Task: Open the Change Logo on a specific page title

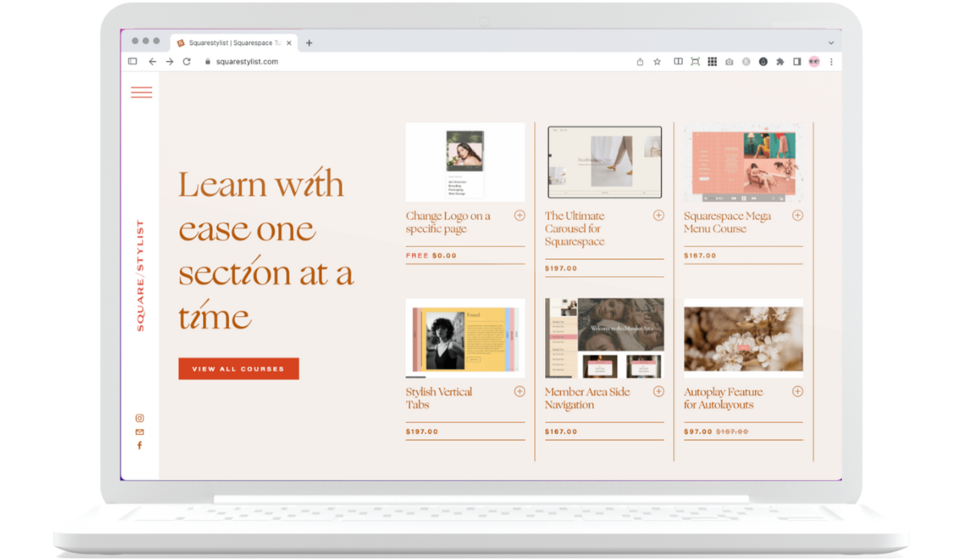Action: 448,222
